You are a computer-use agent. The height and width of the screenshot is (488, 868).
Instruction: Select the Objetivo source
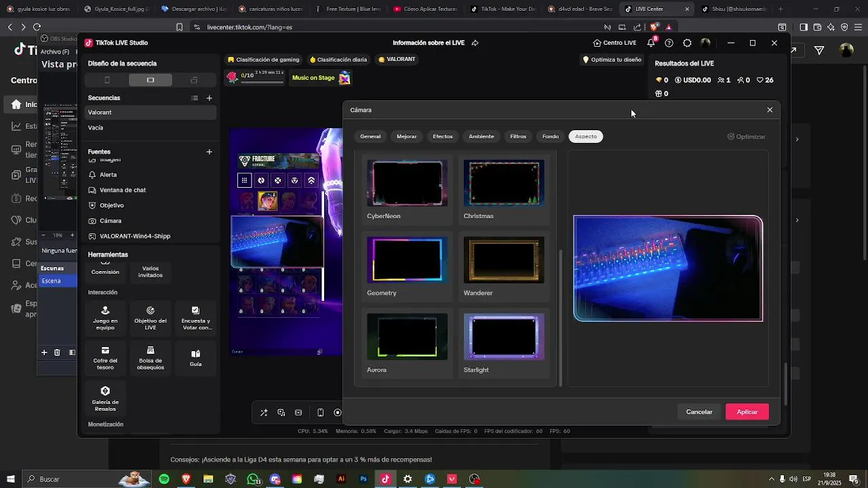151,205
